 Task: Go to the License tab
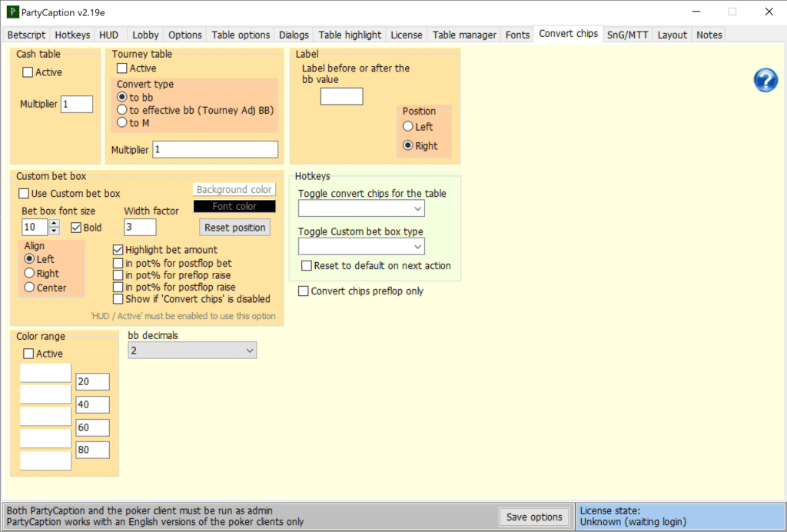tap(406, 35)
